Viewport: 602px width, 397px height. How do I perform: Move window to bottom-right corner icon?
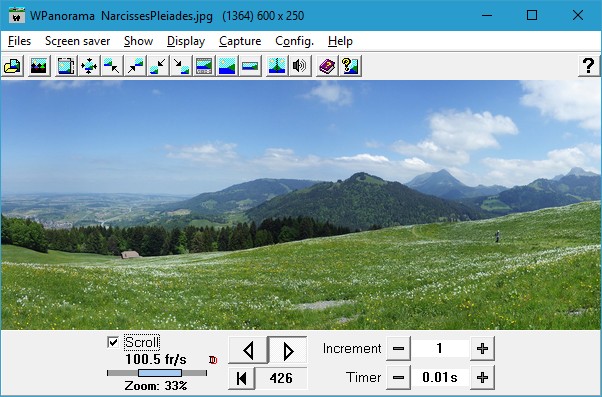pyautogui.click(x=181, y=66)
